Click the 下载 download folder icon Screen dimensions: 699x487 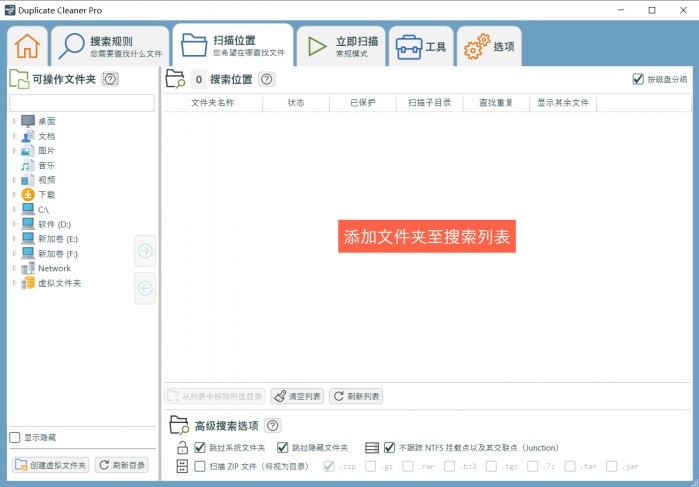click(28, 195)
